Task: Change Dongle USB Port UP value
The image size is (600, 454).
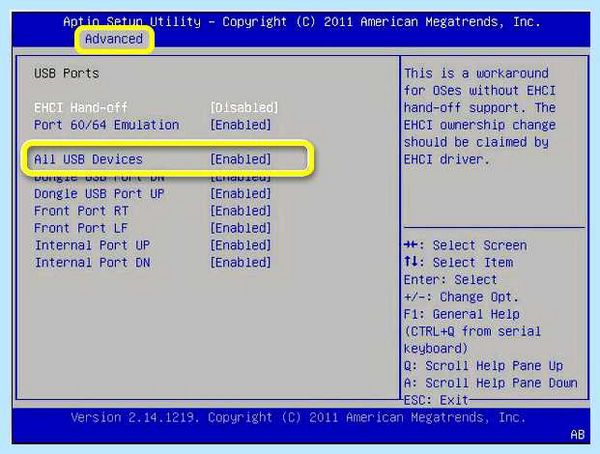Action: click(x=241, y=194)
